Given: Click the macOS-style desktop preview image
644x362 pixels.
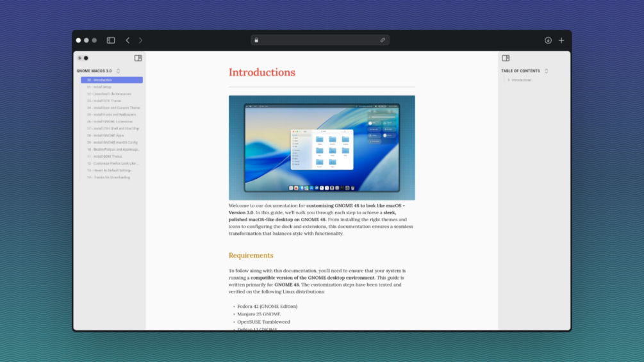Looking at the screenshot, I should pyautogui.click(x=322, y=148).
